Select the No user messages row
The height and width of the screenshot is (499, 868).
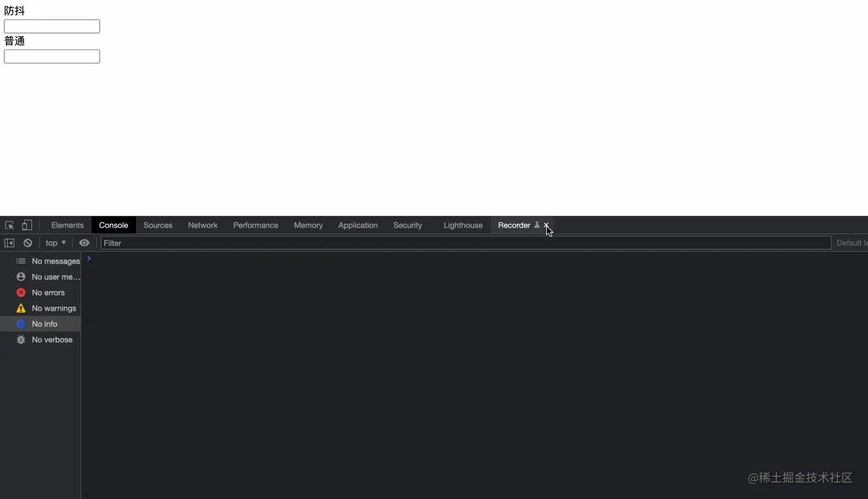click(41, 277)
